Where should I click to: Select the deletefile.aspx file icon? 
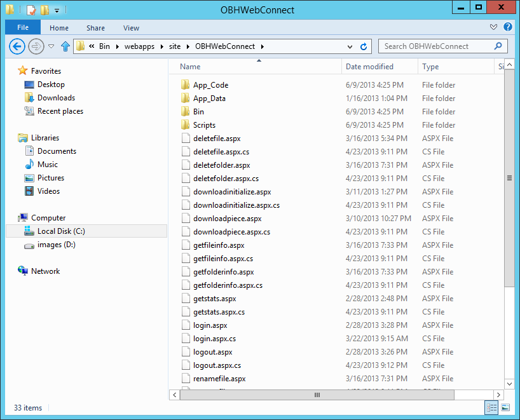tap(186, 139)
